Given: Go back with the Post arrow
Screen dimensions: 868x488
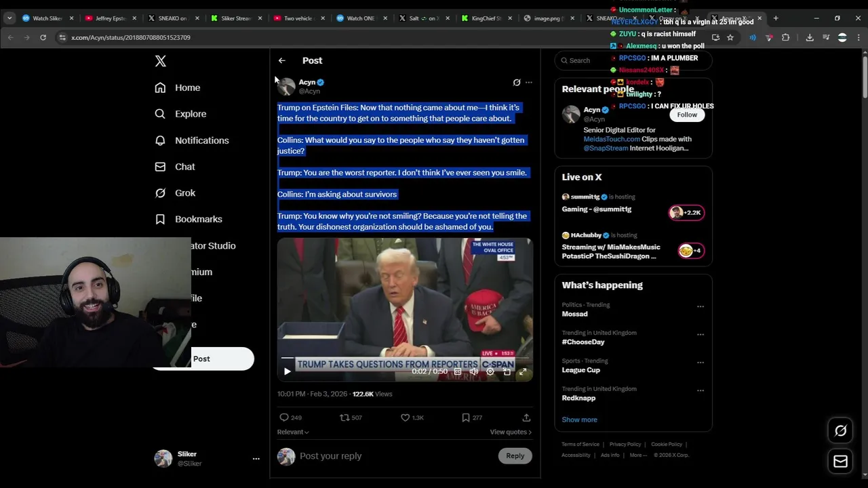Looking at the screenshot, I should tap(282, 60).
